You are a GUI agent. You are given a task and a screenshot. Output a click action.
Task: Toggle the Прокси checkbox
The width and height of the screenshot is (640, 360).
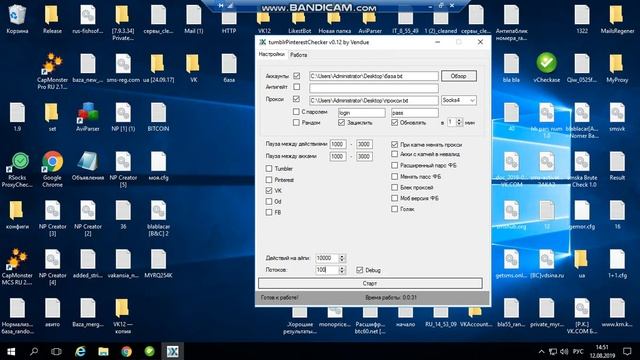click(296, 99)
